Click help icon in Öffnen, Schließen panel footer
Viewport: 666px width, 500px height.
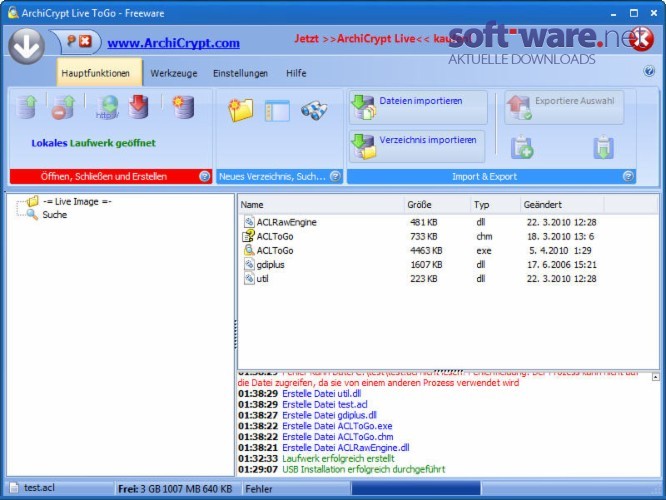pos(204,176)
